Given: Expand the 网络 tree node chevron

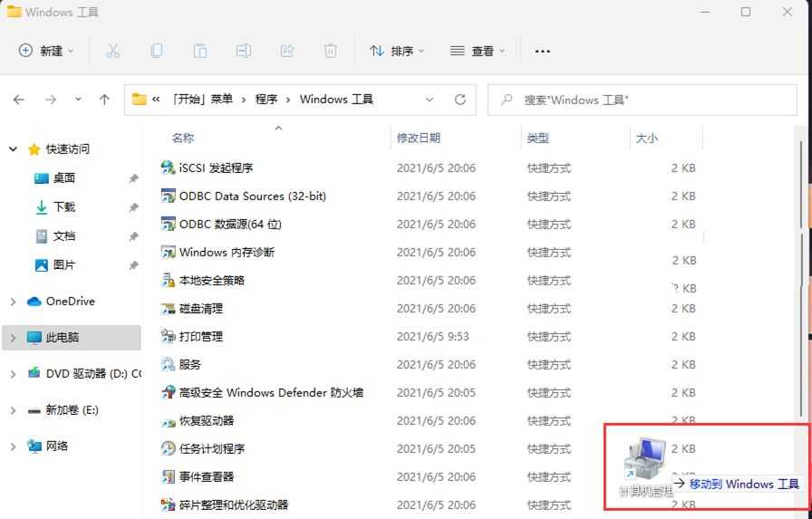Looking at the screenshot, I should pyautogui.click(x=13, y=447).
